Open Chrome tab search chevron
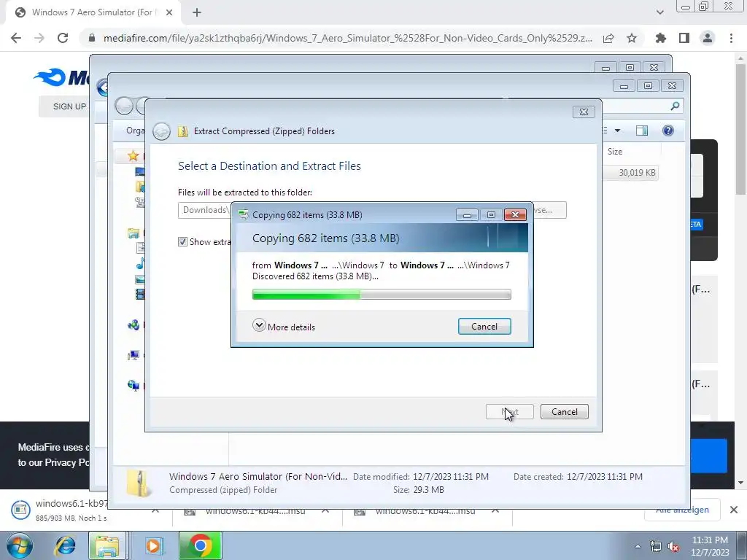 (659, 12)
